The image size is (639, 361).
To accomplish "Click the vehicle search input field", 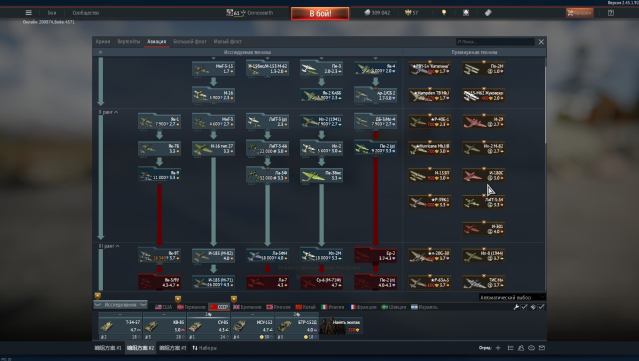I will [x=495, y=42].
